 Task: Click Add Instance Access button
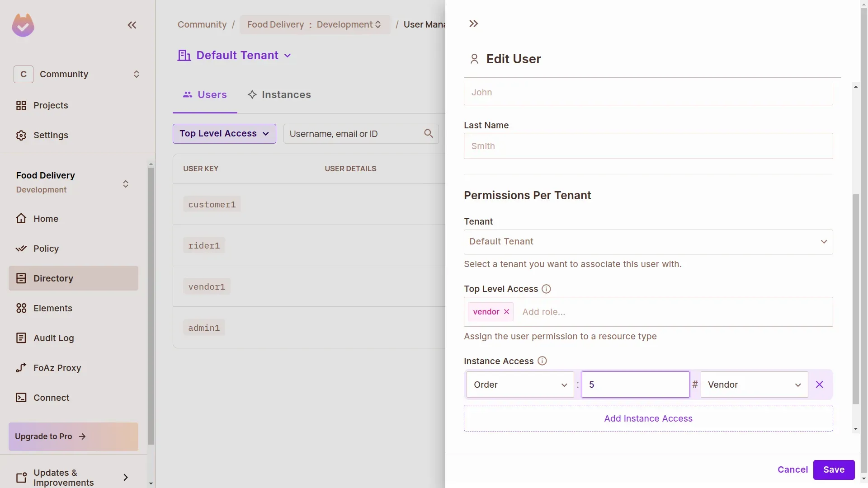[648, 418]
